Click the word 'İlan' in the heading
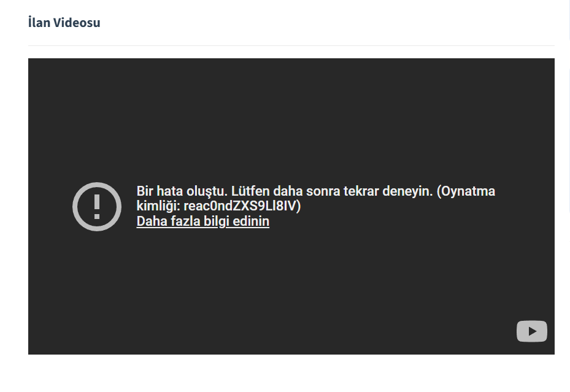This screenshot has width=570, height=392. click(39, 23)
